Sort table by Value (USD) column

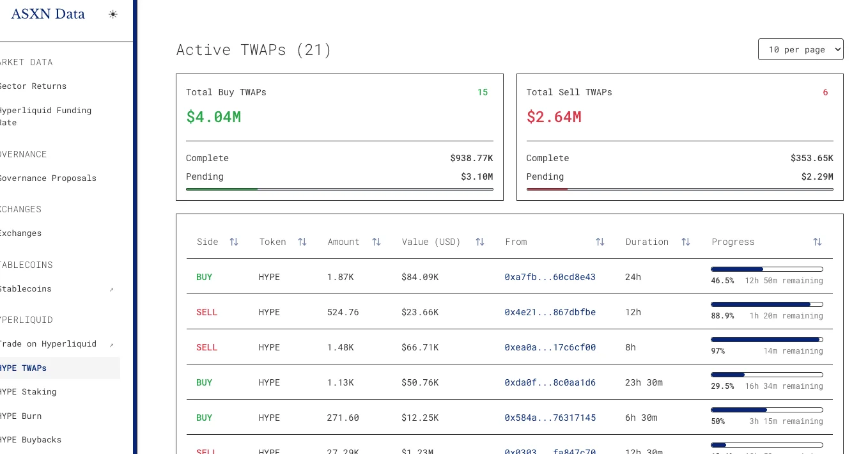click(480, 242)
